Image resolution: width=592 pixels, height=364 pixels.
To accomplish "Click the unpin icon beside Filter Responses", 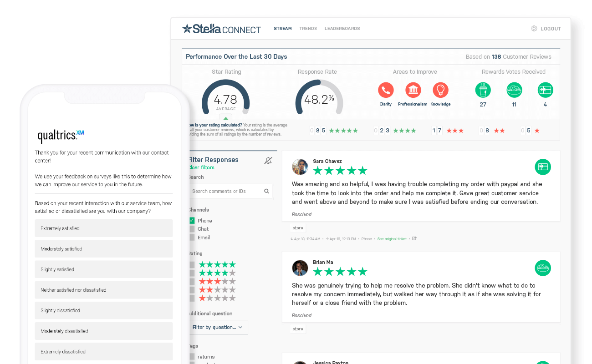I will (x=268, y=161).
